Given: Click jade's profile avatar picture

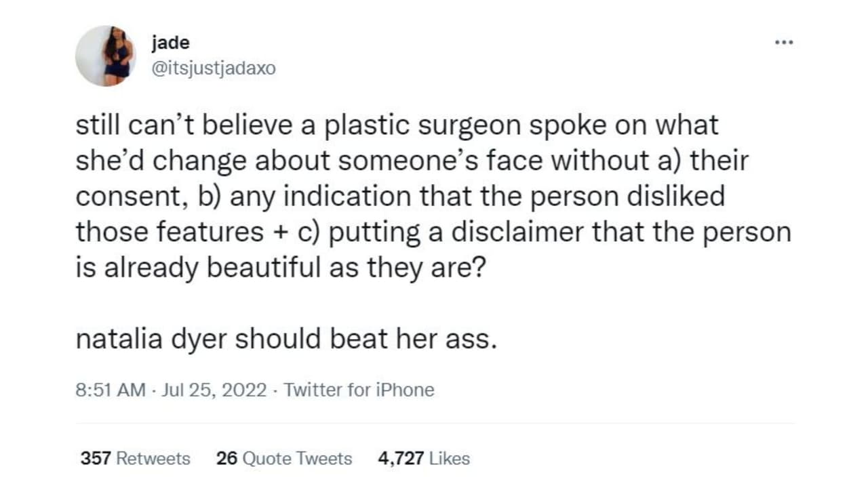Looking at the screenshot, I should (x=105, y=56).
